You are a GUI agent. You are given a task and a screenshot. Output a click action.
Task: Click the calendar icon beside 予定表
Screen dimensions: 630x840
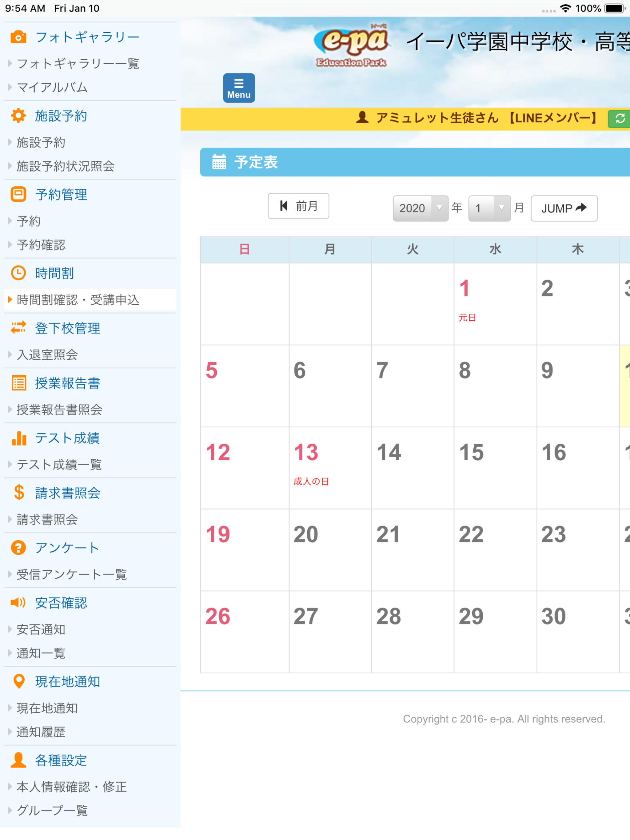[x=219, y=162]
